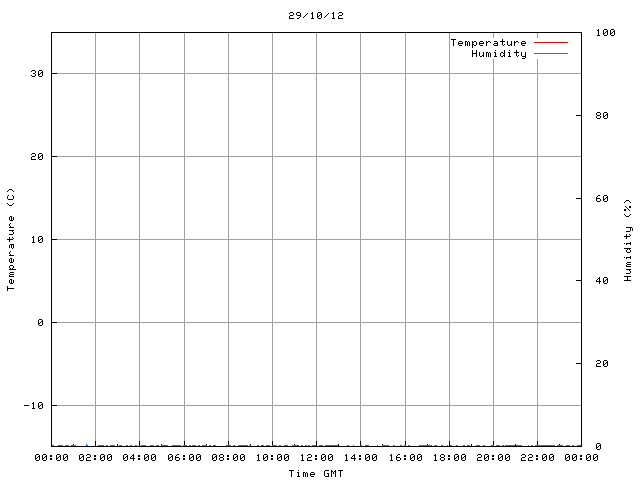
Task: Click the 100 humidity axis label
Action: (x=605, y=32)
